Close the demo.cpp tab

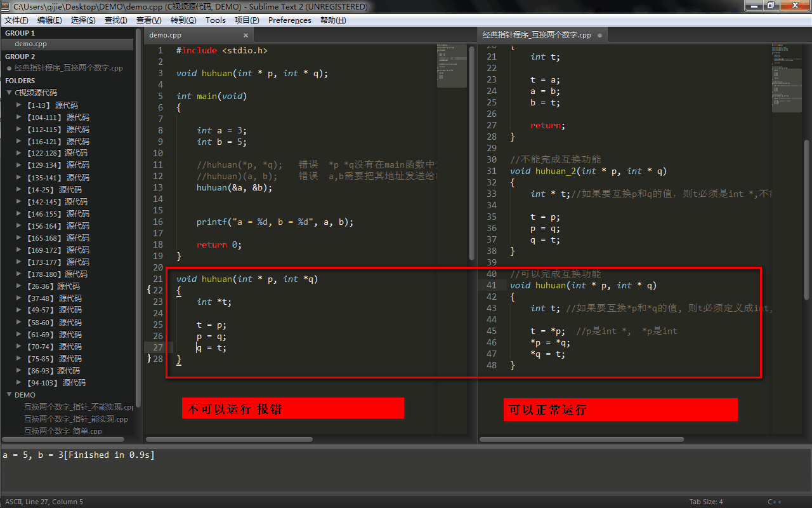[246, 35]
